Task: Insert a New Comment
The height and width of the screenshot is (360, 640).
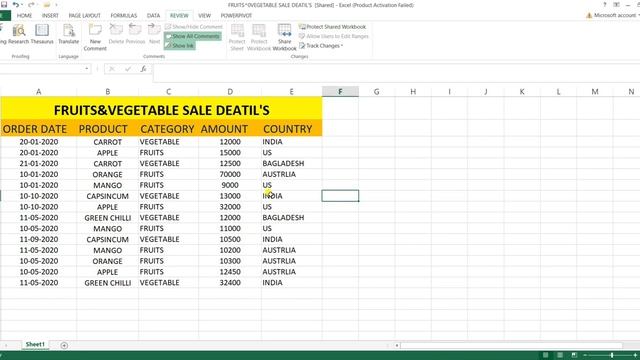Action: [95, 37]
